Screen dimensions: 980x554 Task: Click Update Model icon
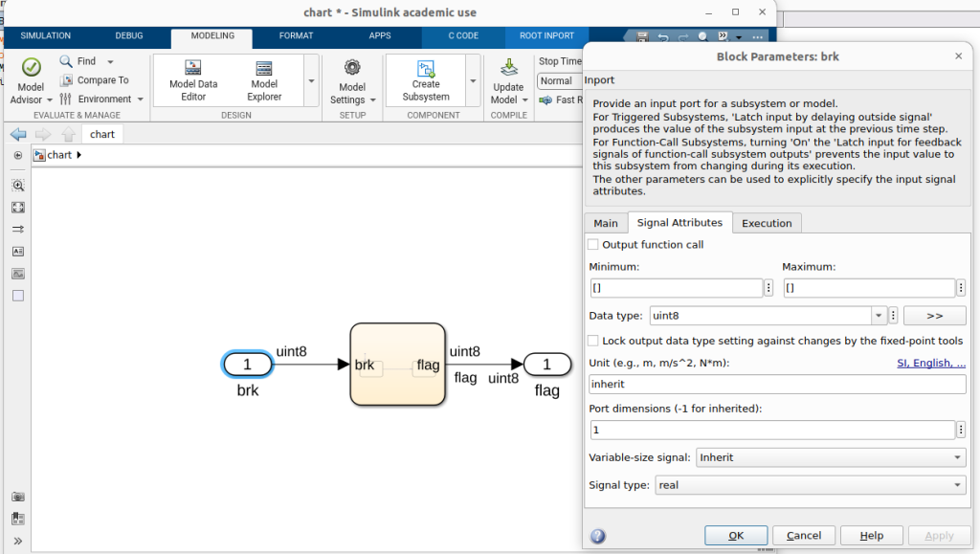[x=509, y=67]
